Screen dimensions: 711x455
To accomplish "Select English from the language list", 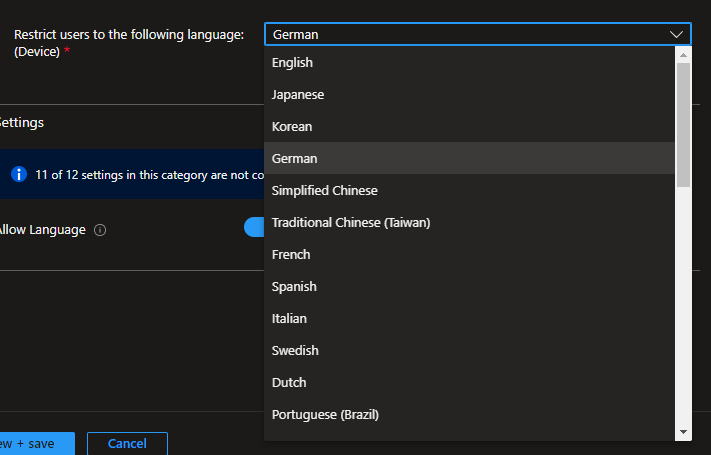I will click(x=292, y=62).
